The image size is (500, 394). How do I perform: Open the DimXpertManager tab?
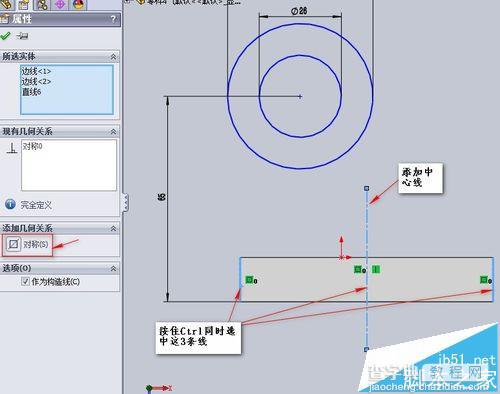pyautogui.click(x=60, y=5)
